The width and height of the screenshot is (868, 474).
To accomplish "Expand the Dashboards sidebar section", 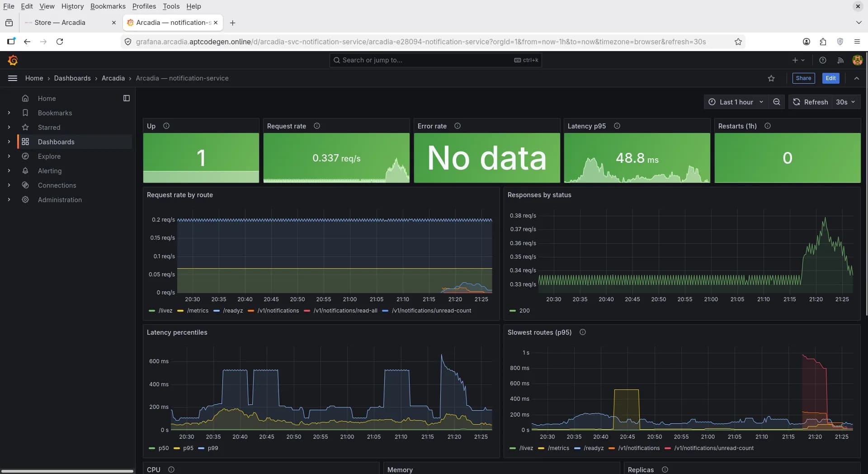I will [9, 142].
